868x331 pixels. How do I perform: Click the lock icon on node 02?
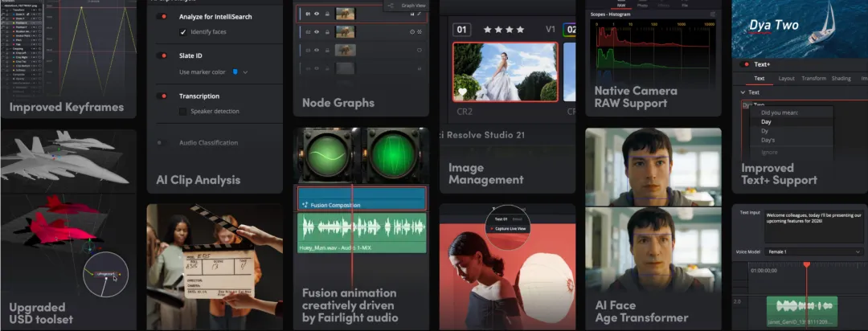(x=327, y=32)
